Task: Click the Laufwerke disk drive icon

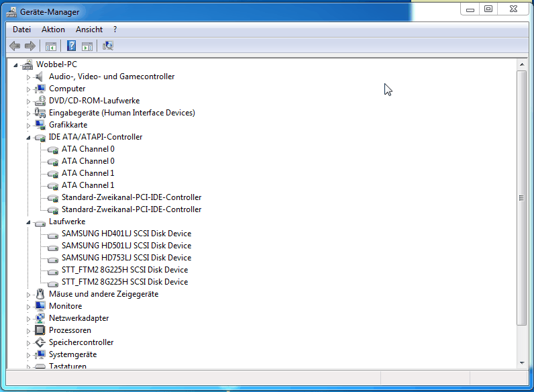Action: point(40,223)
